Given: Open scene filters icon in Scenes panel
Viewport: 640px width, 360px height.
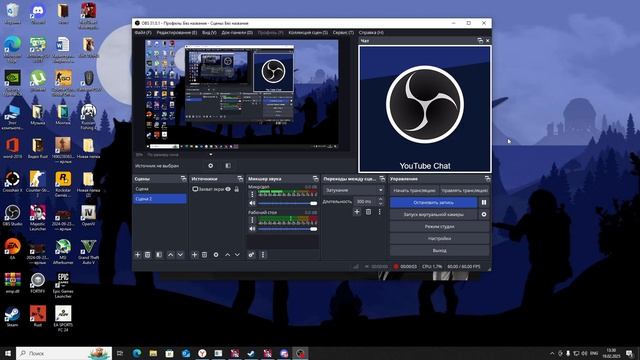Looking at the screenshot, I should [x=159, y=255].
